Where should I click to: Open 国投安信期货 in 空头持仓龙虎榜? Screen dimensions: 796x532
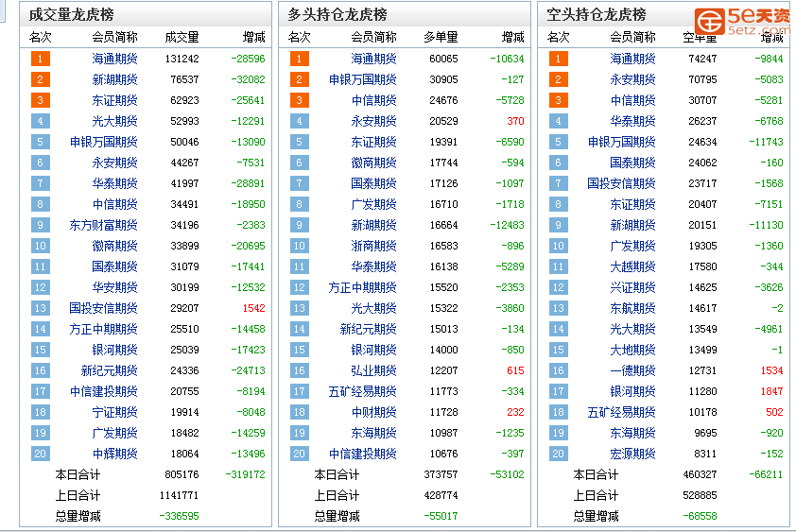tap(621, 183)
